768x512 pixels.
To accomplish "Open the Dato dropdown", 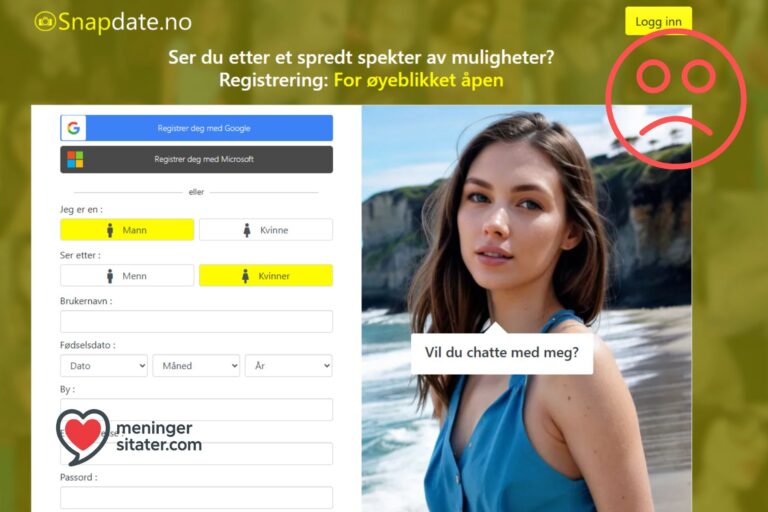I will coord(104,366).
